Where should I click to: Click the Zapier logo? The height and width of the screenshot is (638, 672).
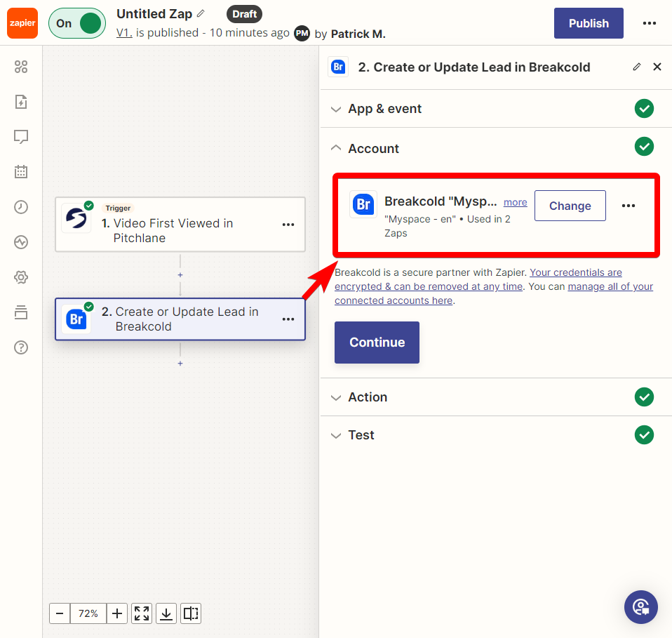[x=22, y=23]
